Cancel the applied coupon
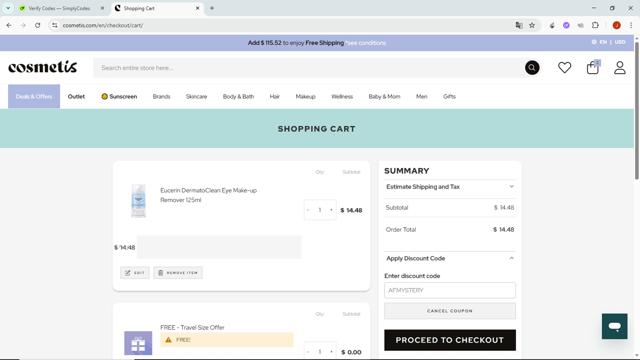The height and width of the screenshot is (360, 640). click(450, 311)
